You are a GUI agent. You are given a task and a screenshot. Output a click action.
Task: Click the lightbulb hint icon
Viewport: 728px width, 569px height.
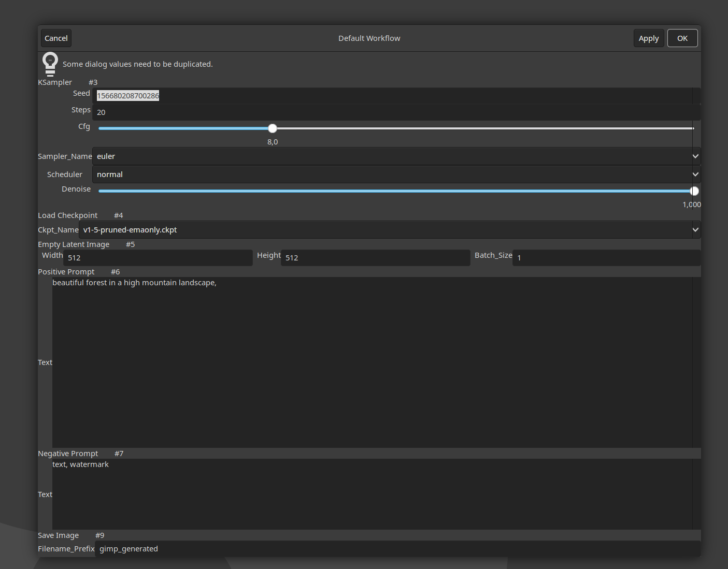[50, 64]
